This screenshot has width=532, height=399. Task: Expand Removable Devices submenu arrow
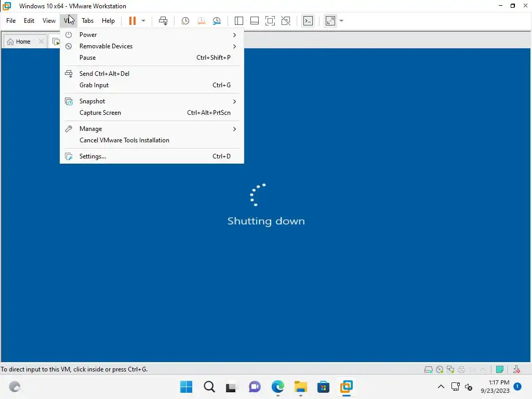pos(234,46)
